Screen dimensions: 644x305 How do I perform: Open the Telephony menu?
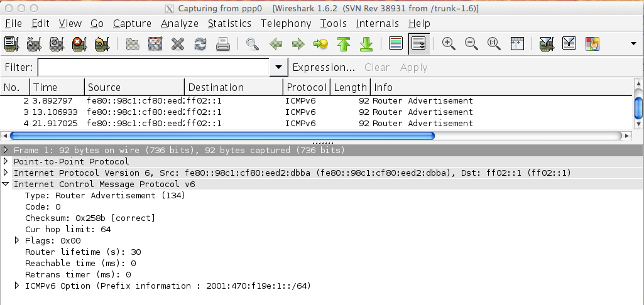tap(286, 23)
